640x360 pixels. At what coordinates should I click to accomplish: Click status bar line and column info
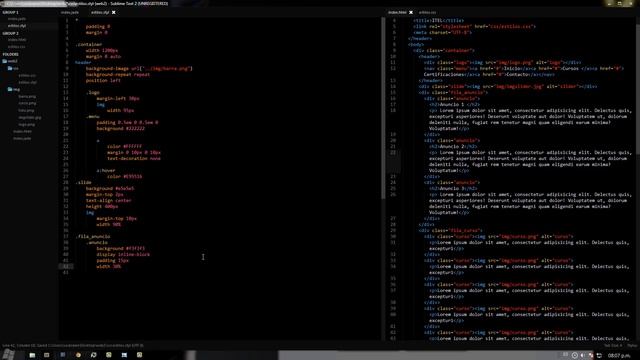coord(73,346)
